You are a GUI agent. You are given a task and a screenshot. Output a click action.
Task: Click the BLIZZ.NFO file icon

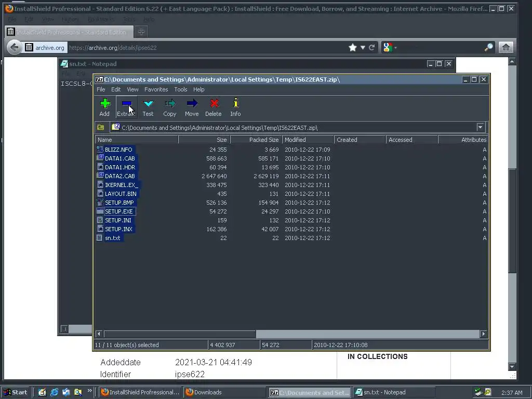(100, 149)
